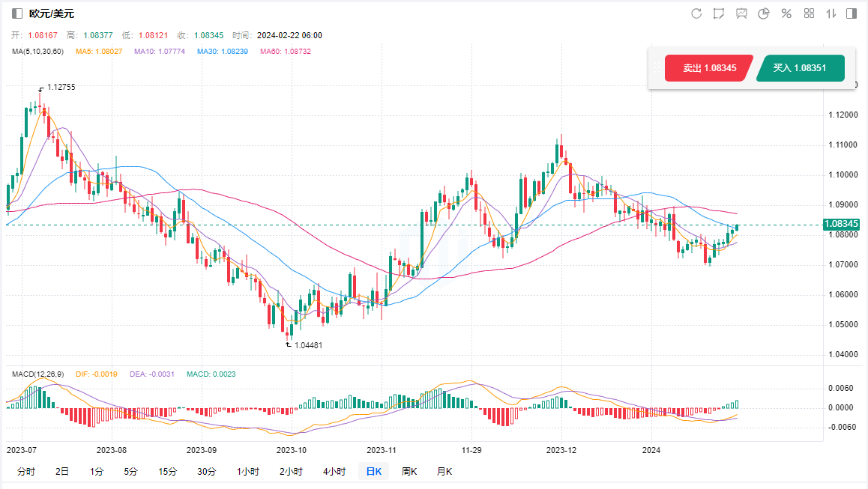Click the 卖出 1.08345 sell button
Screen dimensions: 868x489
click(x=708, y=68)
